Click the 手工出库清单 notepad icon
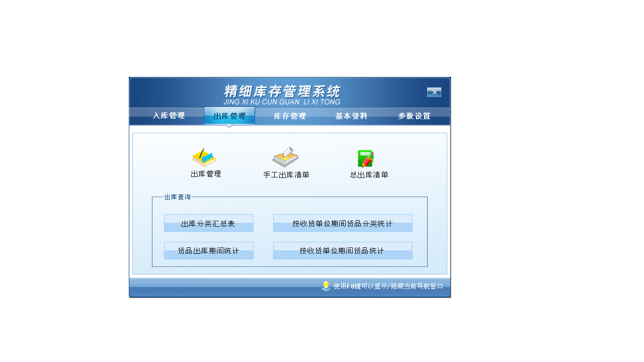 click(x=285, y=157)
